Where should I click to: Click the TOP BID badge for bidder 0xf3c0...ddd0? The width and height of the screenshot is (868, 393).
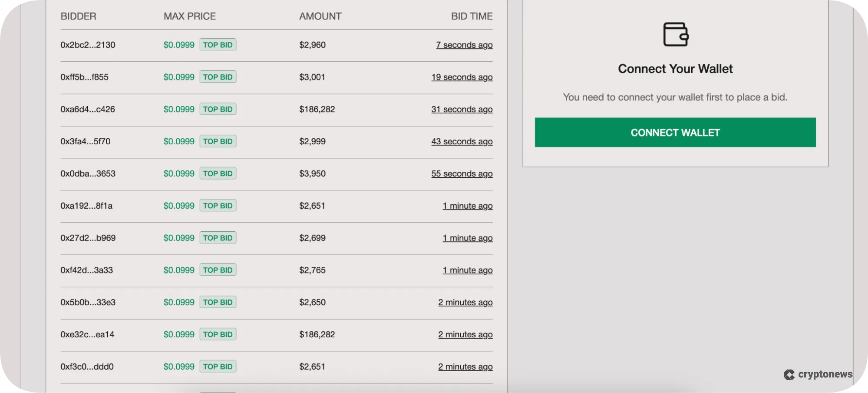[x=218, y=366]
